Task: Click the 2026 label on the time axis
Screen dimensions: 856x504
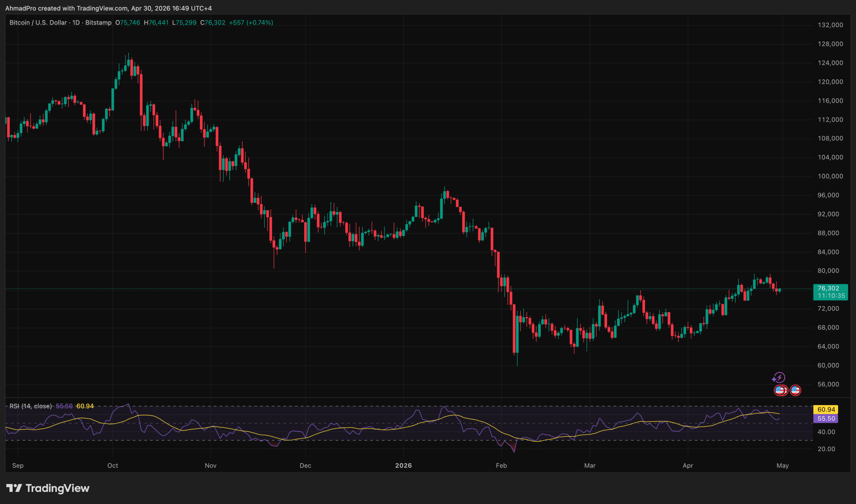Action: (404, 466)
